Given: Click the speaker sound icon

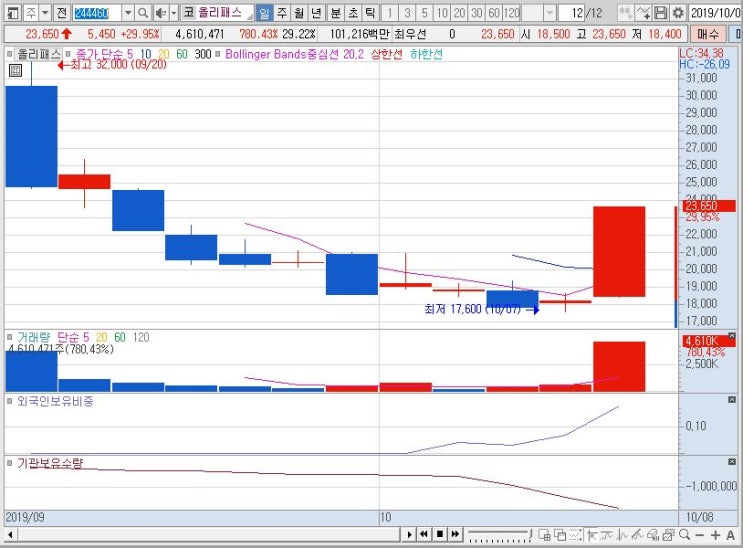Looking at the screenshot, I should pos(161,13).
